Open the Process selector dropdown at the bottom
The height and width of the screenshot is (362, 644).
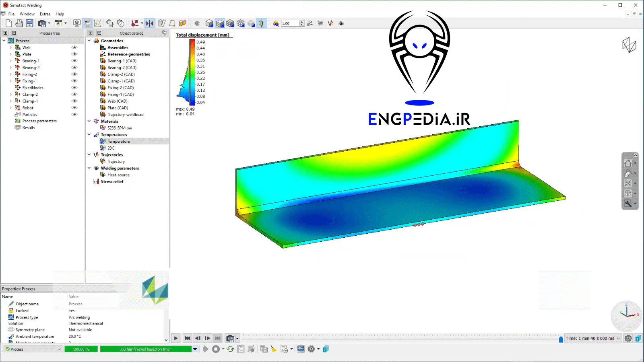tap(33, 349)
